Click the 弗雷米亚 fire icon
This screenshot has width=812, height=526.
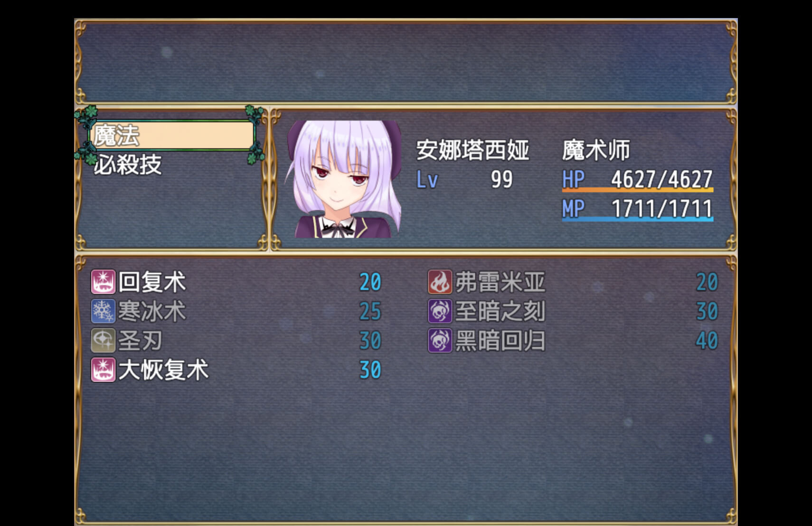pyautogui.click(x=440, y=282)
